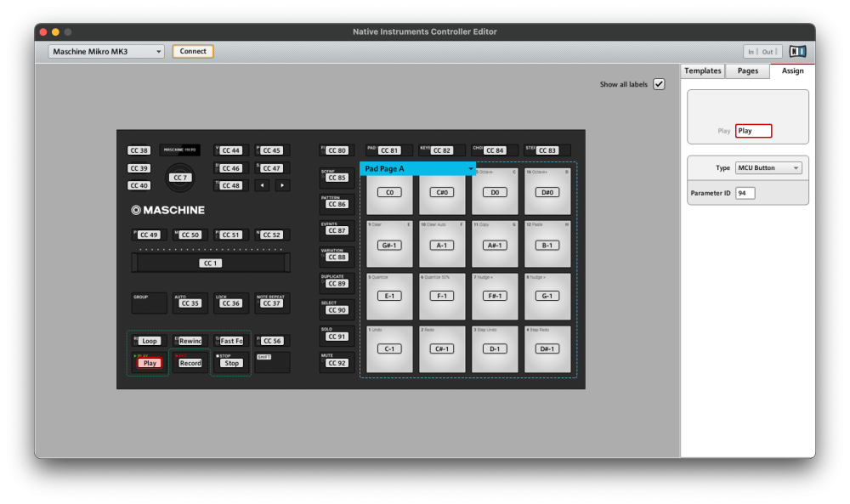The image size is (850, 504).
Task: Select pad C-1
Action: click(389, 349)
